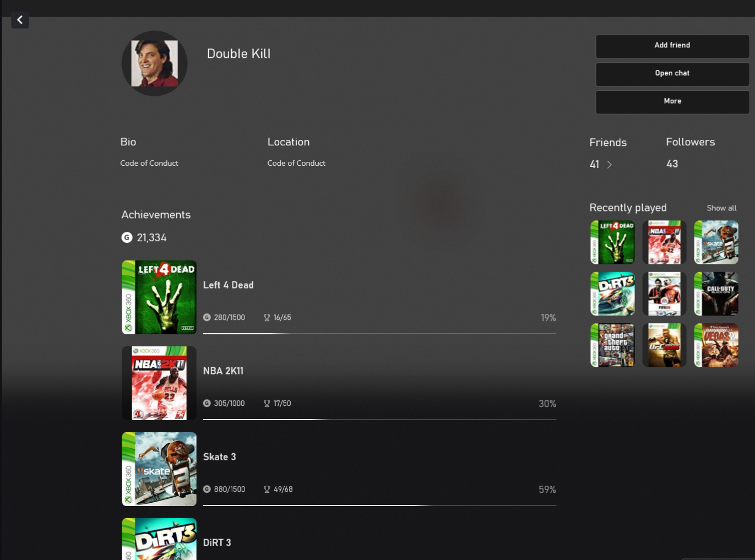Click the Skate 3 achievement title
The image size is (755, 560).
click(x=219, y=457)
